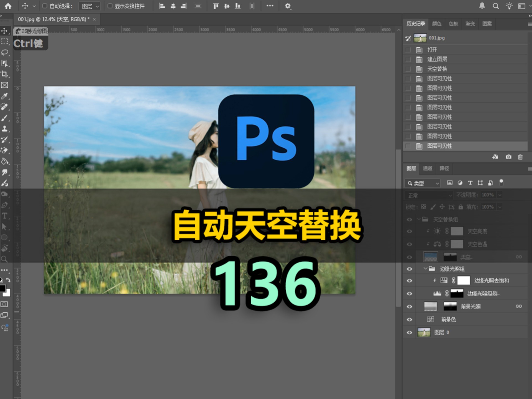Select the Clone Stamp tool

4,129
